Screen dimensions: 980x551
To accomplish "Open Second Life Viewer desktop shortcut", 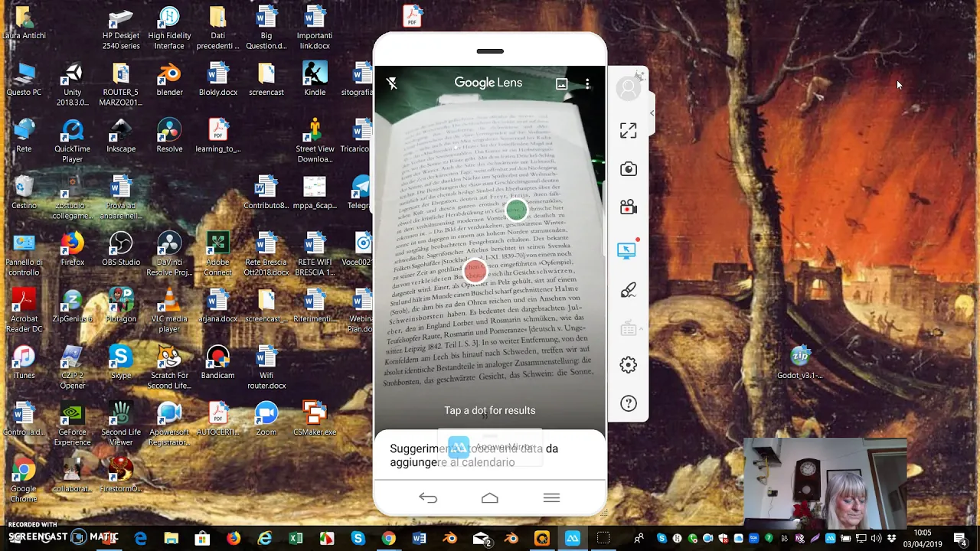I will click(x=121, y=425).
